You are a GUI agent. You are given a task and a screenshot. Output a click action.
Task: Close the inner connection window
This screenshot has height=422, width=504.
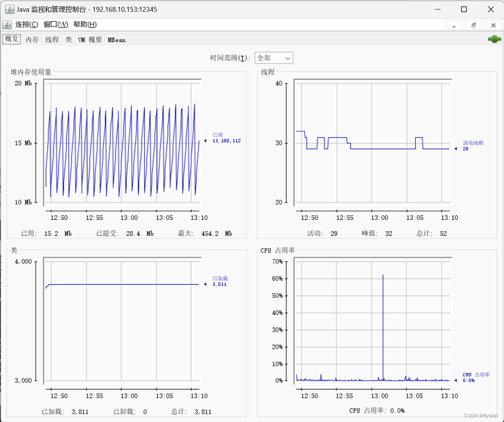pos(493,25)
